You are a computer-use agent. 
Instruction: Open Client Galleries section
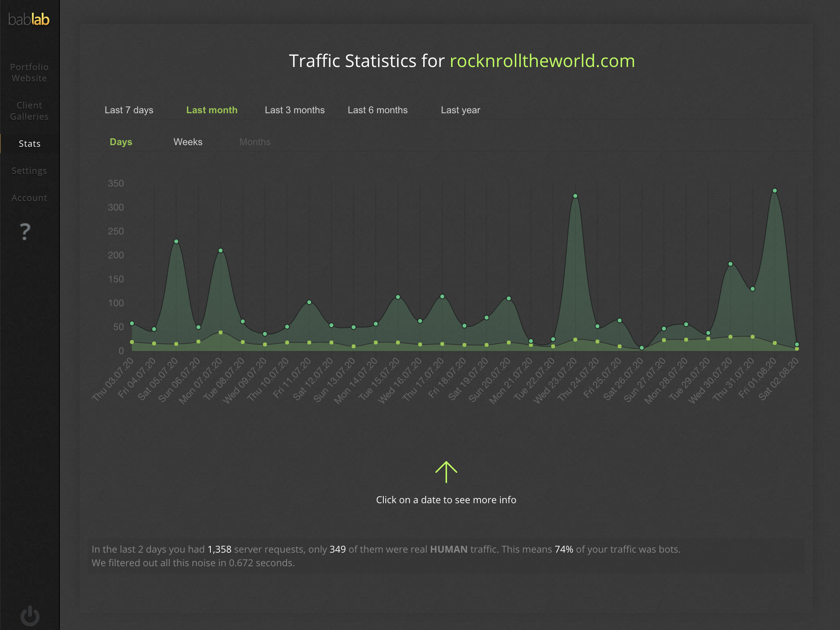[29, 111]
